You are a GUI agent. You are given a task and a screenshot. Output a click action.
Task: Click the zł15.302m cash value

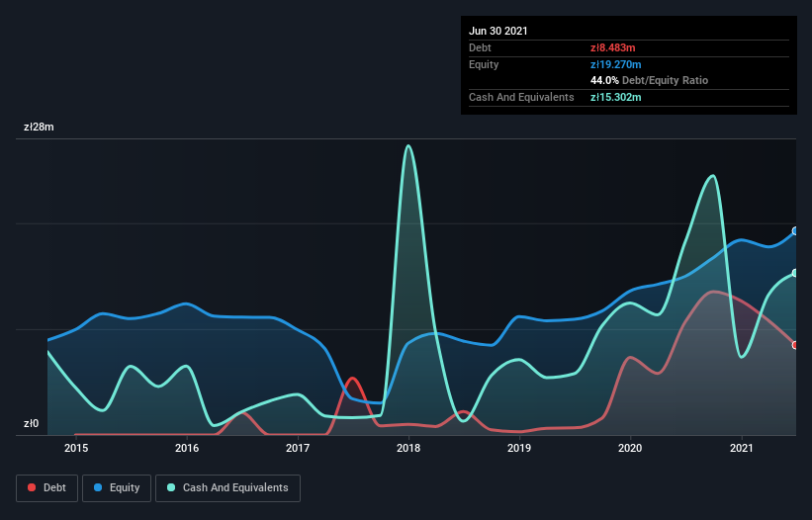click(x=616, y=97)
